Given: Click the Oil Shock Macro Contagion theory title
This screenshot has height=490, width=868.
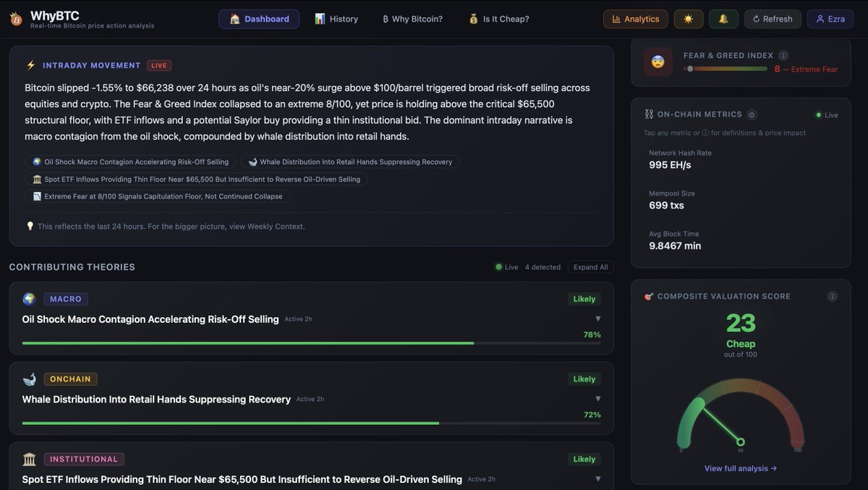Looking at the screenshot, I should (150, 319).
